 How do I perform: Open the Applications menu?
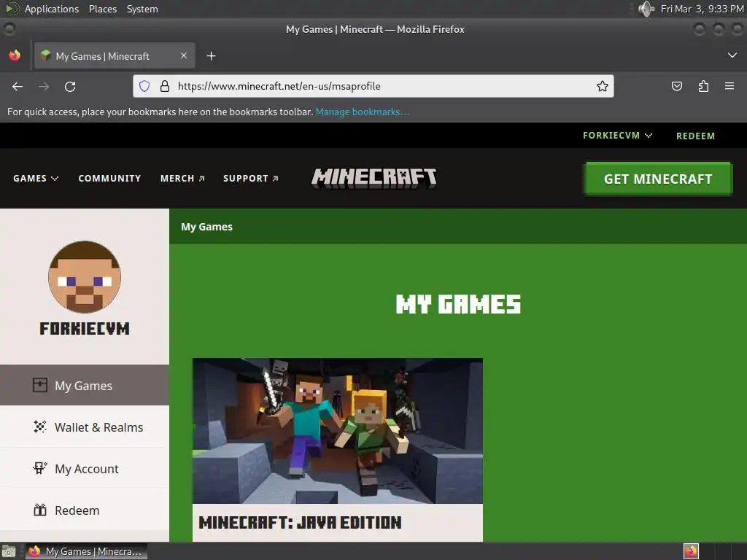pyautogui.click(x=52, y=9)
